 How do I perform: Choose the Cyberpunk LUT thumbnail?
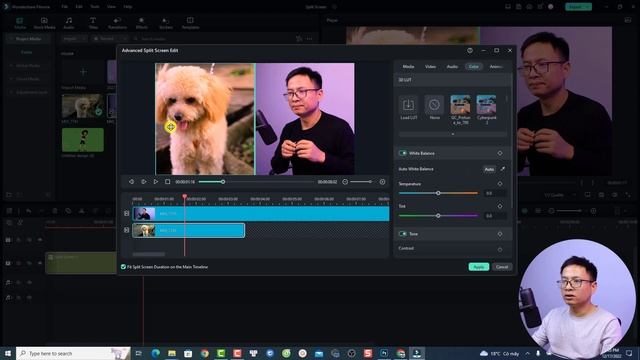[487, 105]
